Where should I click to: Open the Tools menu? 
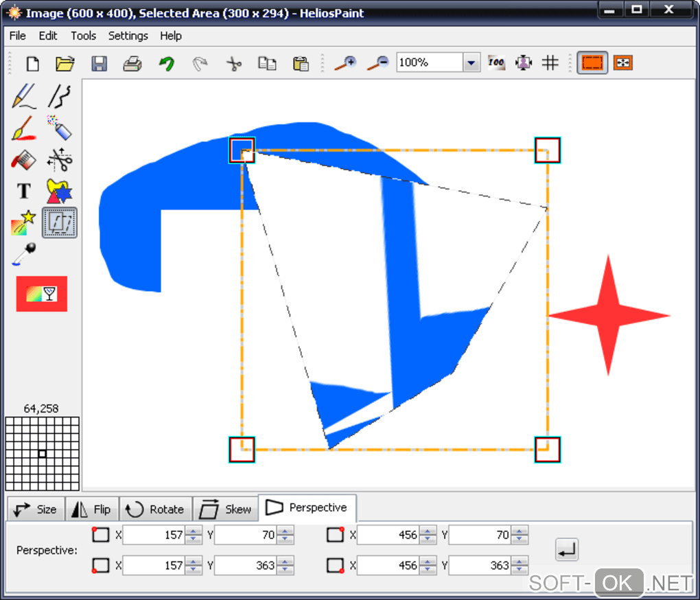[x=83, y=36]
